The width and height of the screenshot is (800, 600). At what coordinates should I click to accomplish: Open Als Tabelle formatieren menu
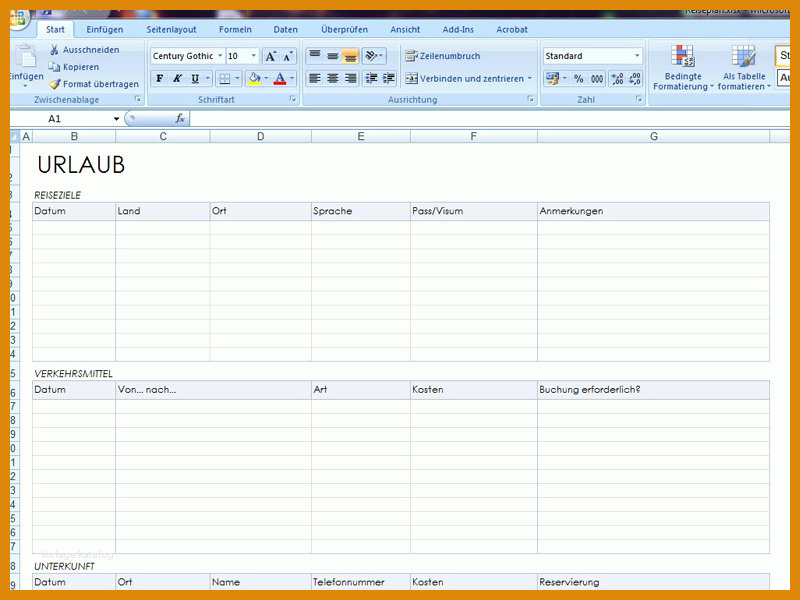[x=744, y=68]
